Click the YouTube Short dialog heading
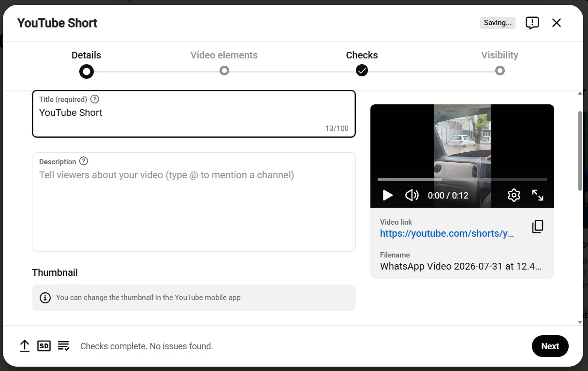The image size is (588, 371). (58, 23)
